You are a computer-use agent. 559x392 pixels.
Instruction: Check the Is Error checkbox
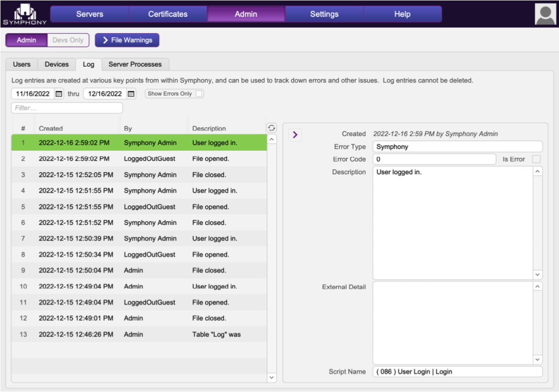click(x=537, y=159)
